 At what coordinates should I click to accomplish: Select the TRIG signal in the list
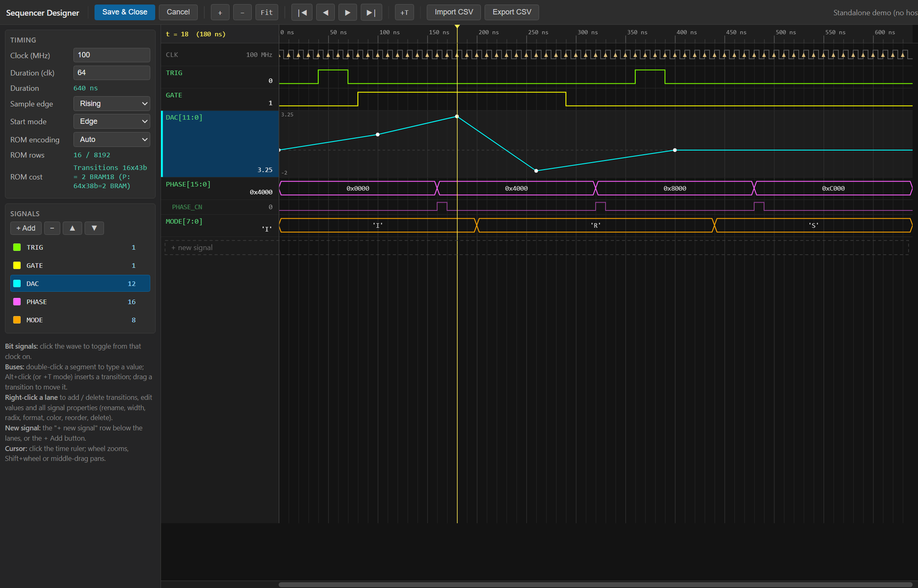(80, 247)
